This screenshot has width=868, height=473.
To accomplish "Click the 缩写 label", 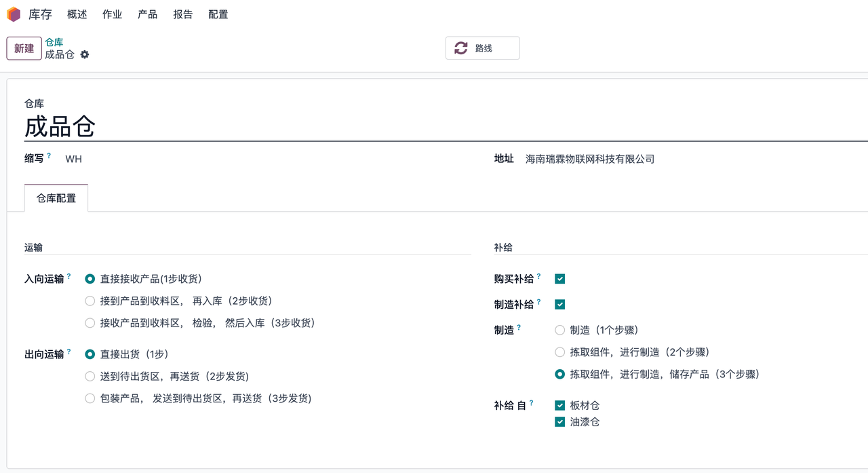I will pyautogui.click(x=35, y=159).
